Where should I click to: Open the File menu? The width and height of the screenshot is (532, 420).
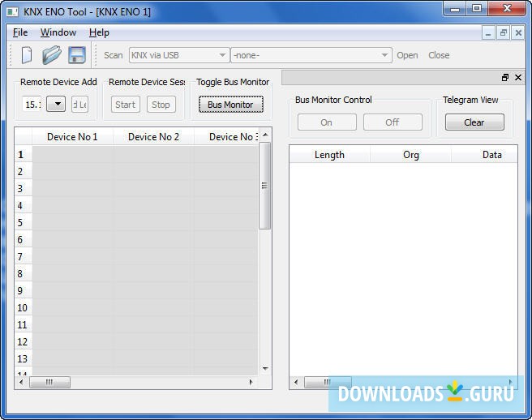coord(20,32)
